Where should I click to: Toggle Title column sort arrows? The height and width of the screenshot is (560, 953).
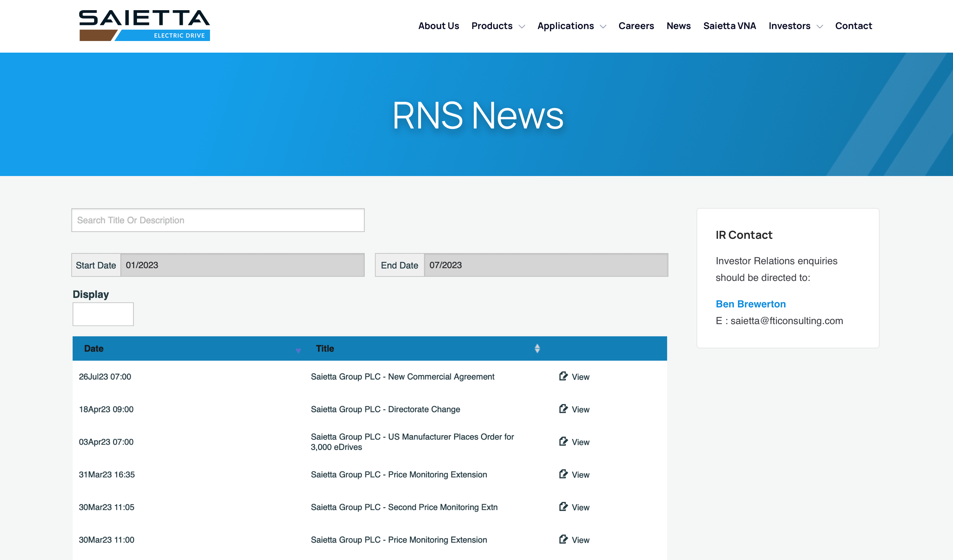click(x=537, y=348)
